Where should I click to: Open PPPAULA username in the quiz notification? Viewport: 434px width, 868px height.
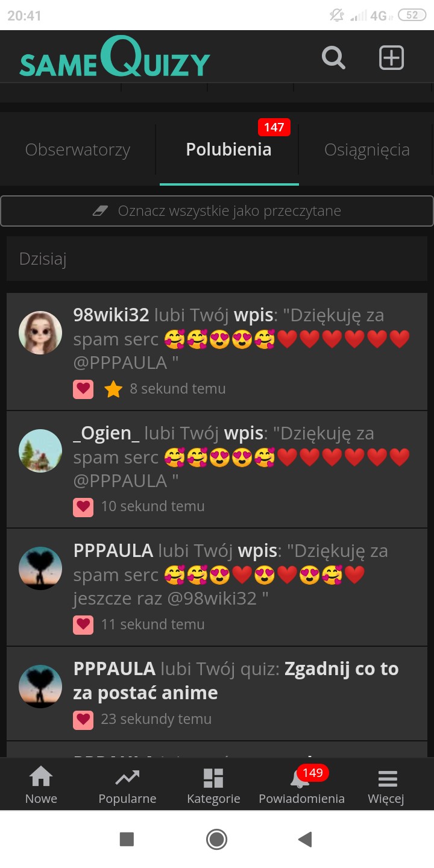click(x=115, y=669)
